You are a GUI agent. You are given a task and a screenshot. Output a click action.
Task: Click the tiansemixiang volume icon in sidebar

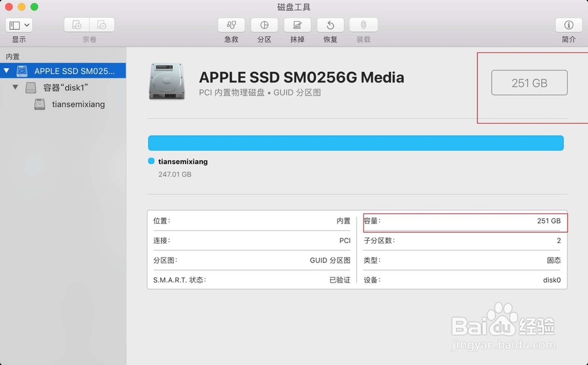(x=40, y=104)
